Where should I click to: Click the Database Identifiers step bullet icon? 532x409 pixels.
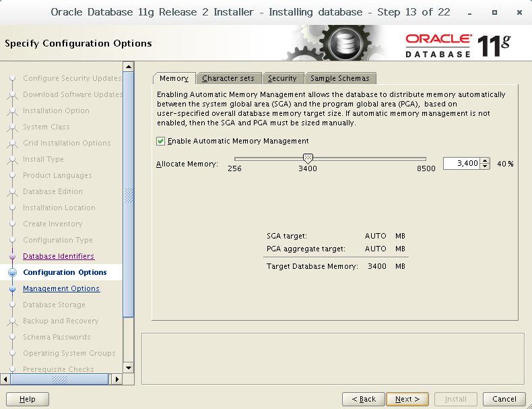13,256
